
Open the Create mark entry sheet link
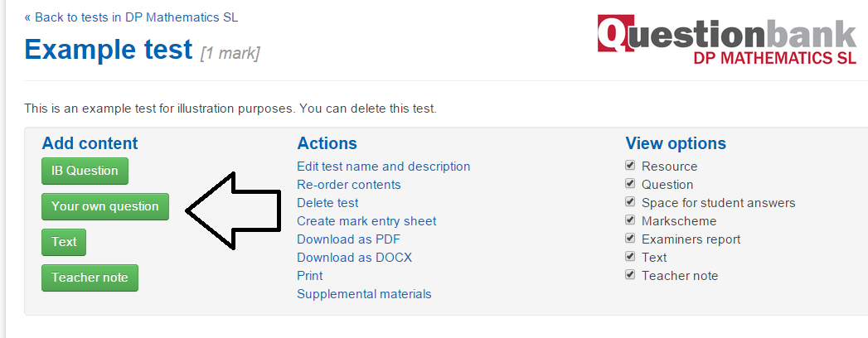(366, 221)
